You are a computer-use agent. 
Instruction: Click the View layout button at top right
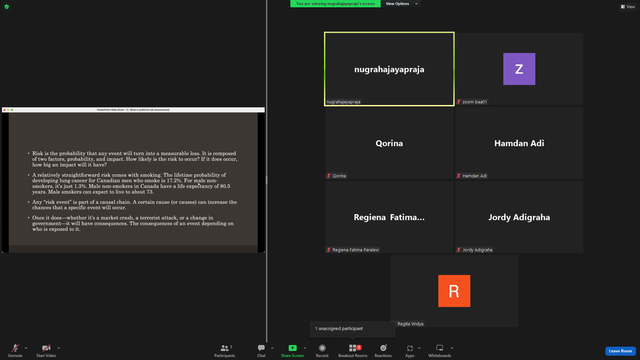pos(628,7)
